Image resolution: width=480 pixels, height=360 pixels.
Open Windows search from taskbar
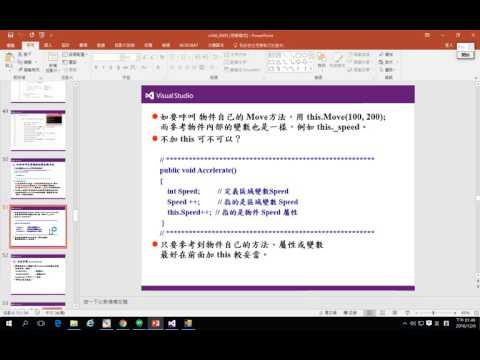click(x=25, y=323)
